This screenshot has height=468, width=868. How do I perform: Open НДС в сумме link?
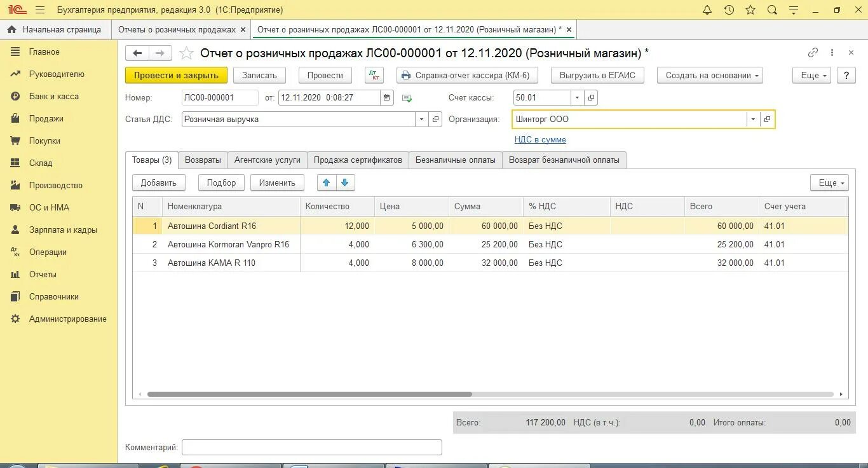540,139
